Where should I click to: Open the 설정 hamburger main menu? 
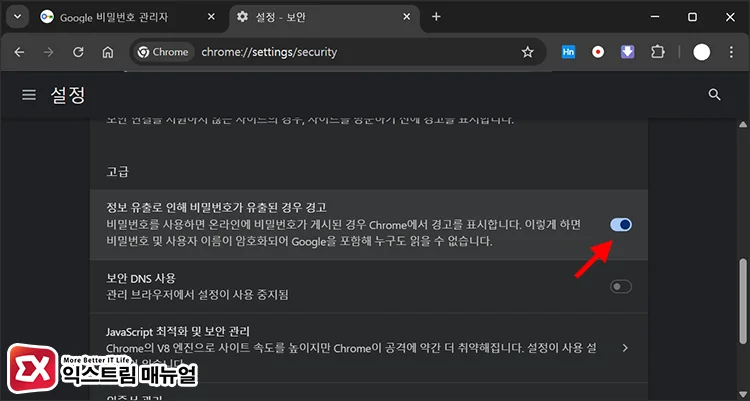point(29,95)
